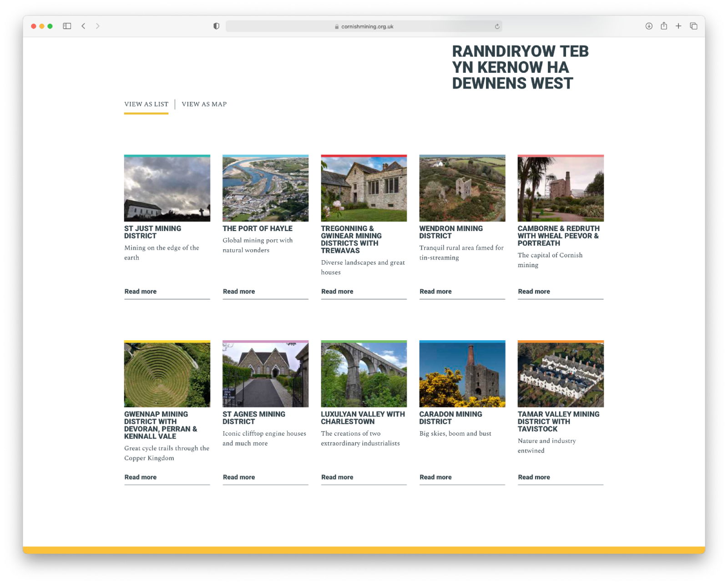
Task: Open a new tab with plus icon
Action: 678,26
